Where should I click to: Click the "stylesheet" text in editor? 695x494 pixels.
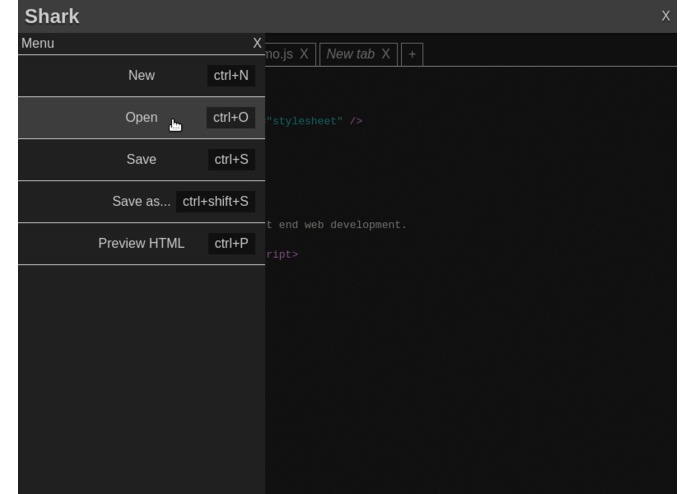click(305, 121)
